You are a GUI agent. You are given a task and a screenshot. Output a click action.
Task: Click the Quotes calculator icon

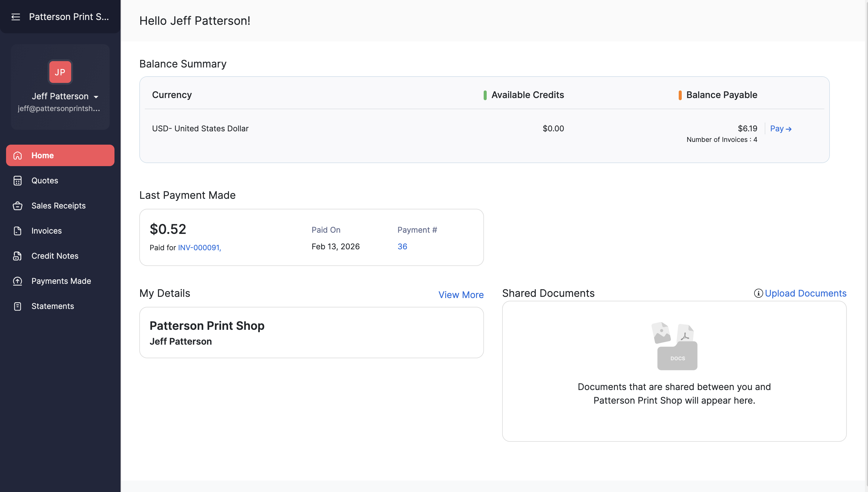point(18,180)
